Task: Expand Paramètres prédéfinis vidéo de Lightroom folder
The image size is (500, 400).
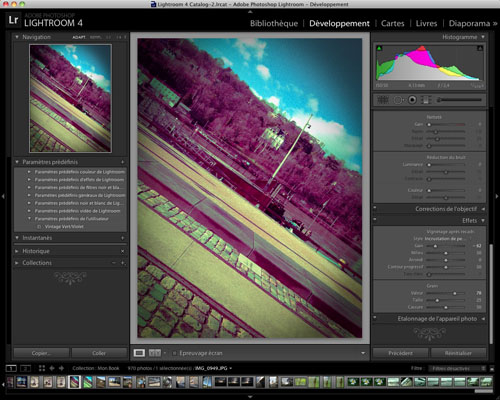Action: click(x=29, y=211)
